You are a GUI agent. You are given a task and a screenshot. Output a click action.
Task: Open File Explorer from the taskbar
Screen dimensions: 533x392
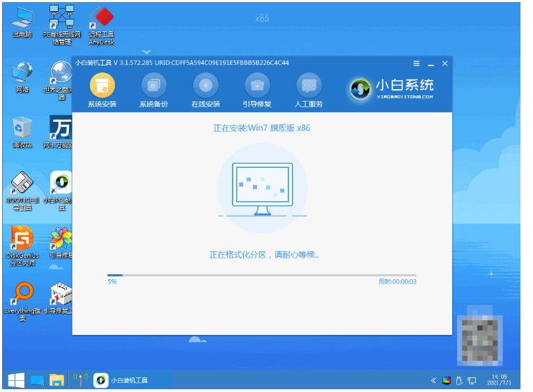point(56,380)
